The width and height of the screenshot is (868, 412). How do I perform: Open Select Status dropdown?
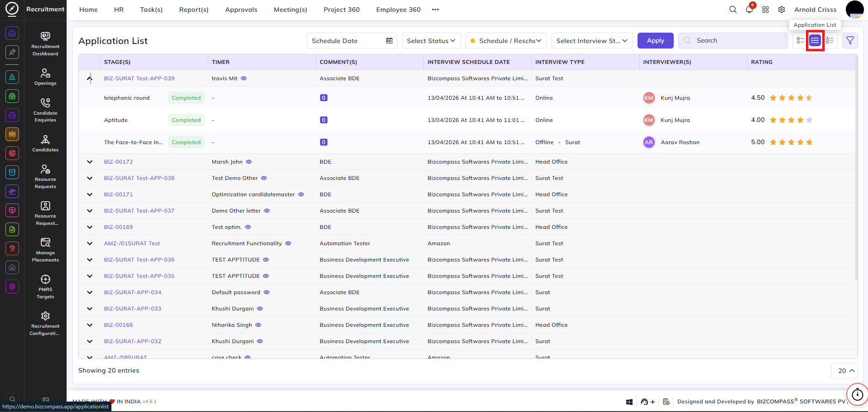pos(431,40)
